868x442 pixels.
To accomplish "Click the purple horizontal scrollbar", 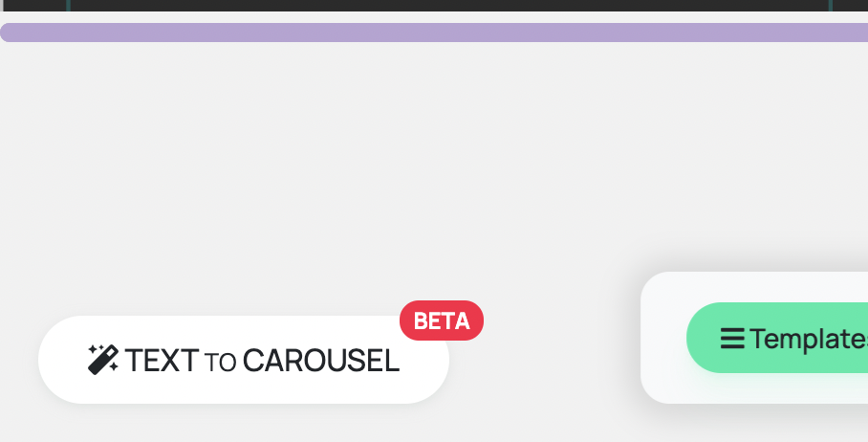I will (434, 33).
